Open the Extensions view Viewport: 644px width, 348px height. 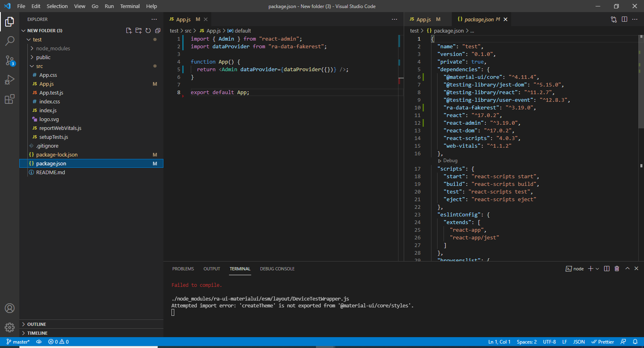pyautogui.click(x=10, y=99)
